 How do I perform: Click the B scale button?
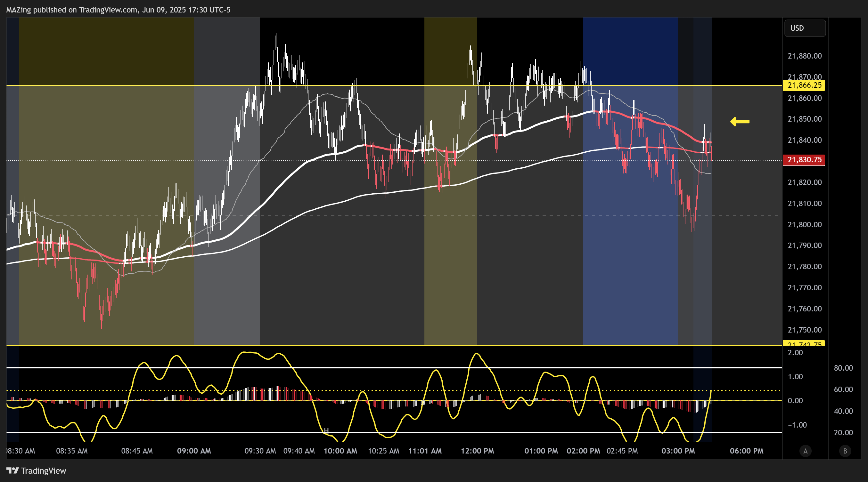click(845, 451)
